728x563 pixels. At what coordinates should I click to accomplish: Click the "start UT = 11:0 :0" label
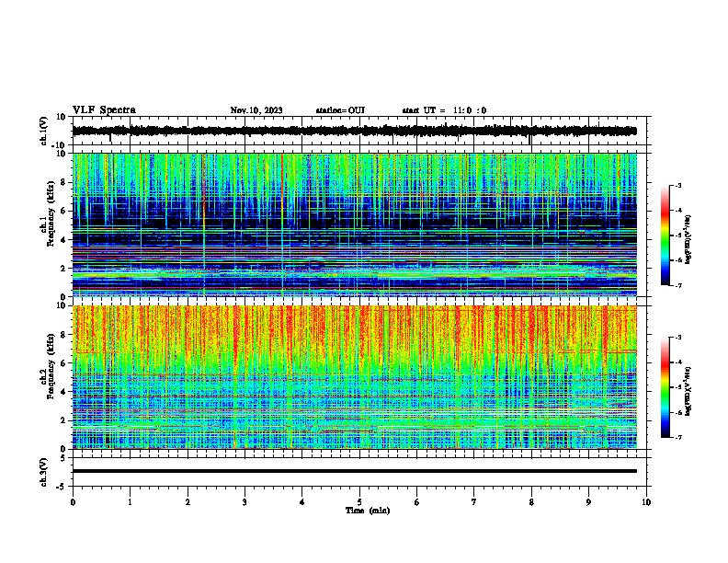coord(444,110)
